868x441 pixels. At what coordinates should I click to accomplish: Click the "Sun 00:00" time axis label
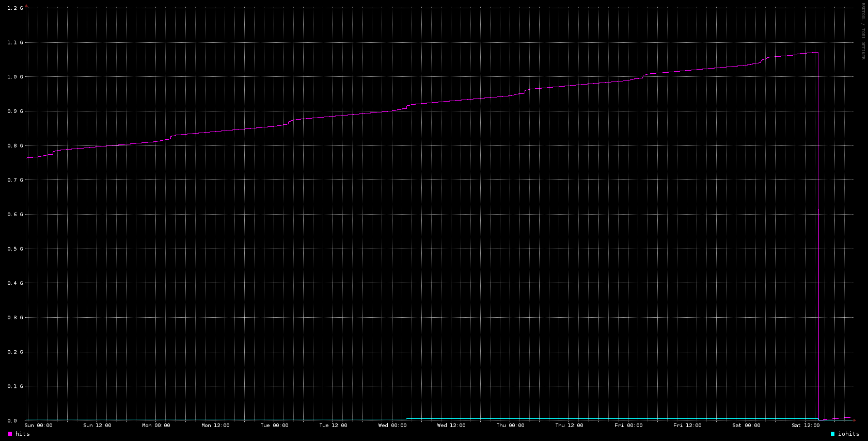(38, 426)
